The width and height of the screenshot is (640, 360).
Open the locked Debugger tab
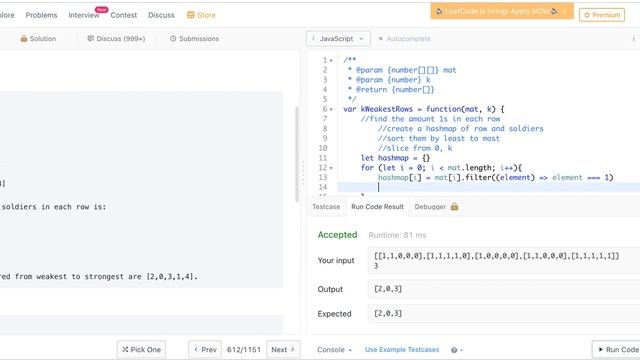(x=436, y=207)
